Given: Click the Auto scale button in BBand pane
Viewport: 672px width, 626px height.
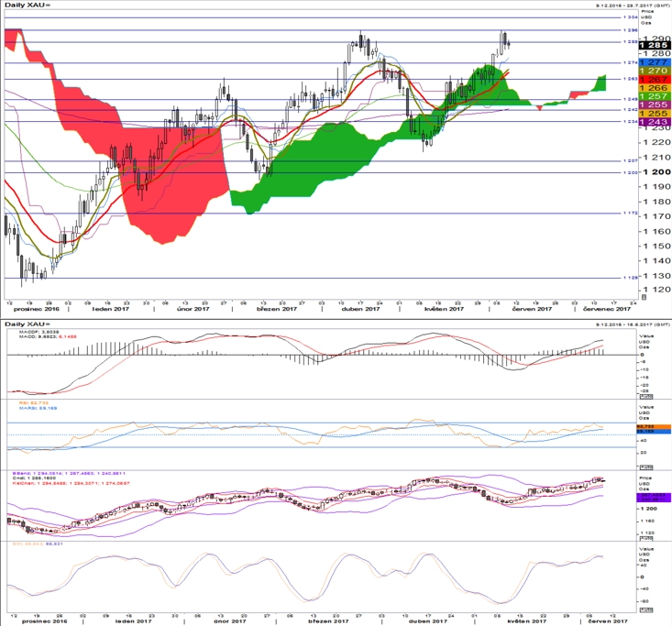Looking at the screenshot, I should tap(645, 538).
